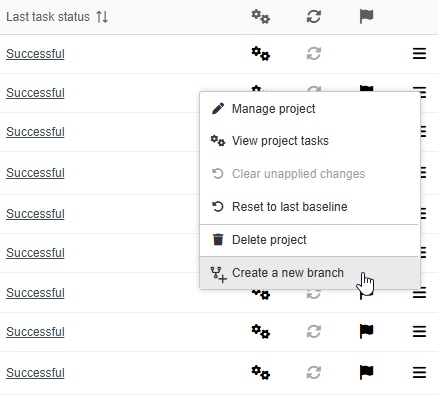The image size is (438, 395).
Task: Click sync icon in second-to-last row
Action: 314,331
